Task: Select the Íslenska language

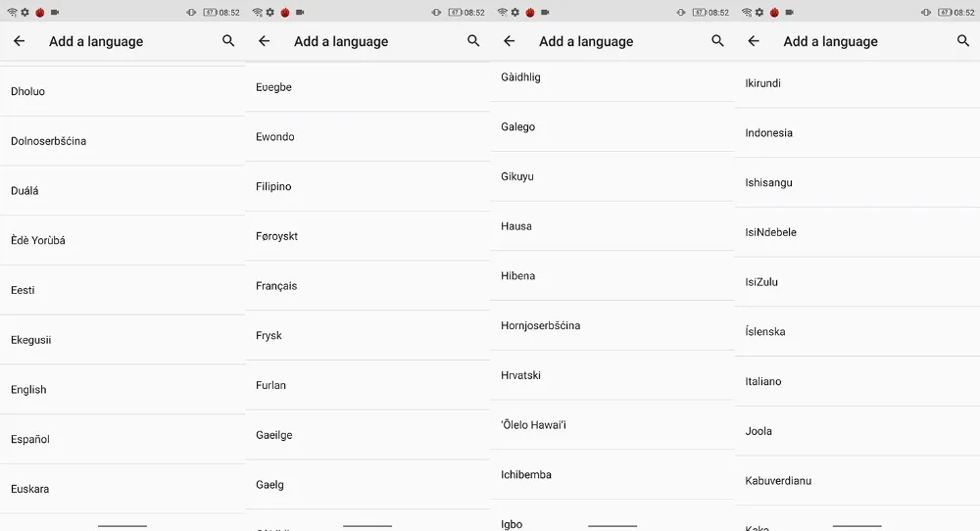Action: (x=857, y=332)
